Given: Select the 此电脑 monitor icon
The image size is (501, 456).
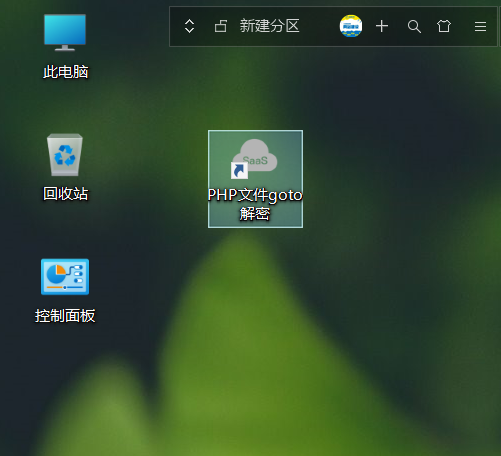Looking at the screenshot, I should tap(65, 32).
